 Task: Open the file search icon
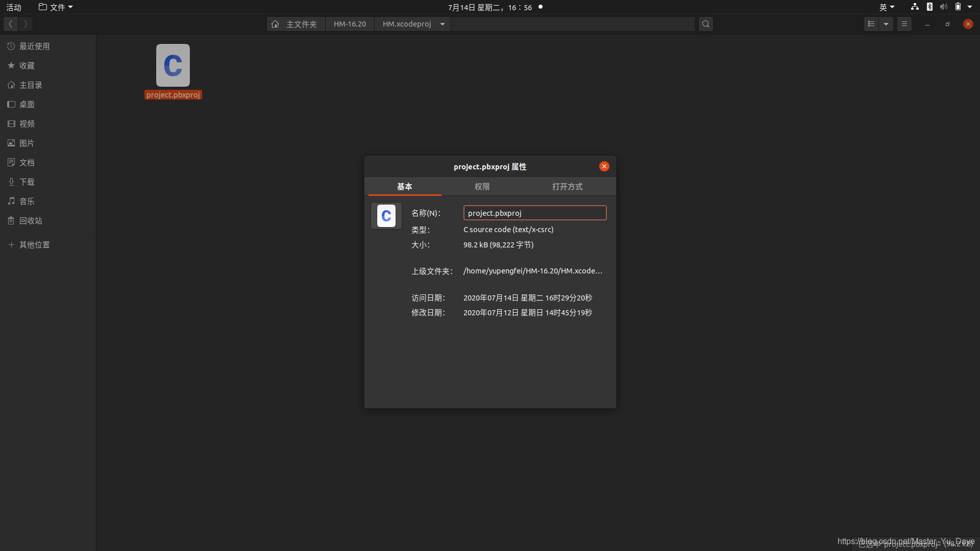point(705,24)
